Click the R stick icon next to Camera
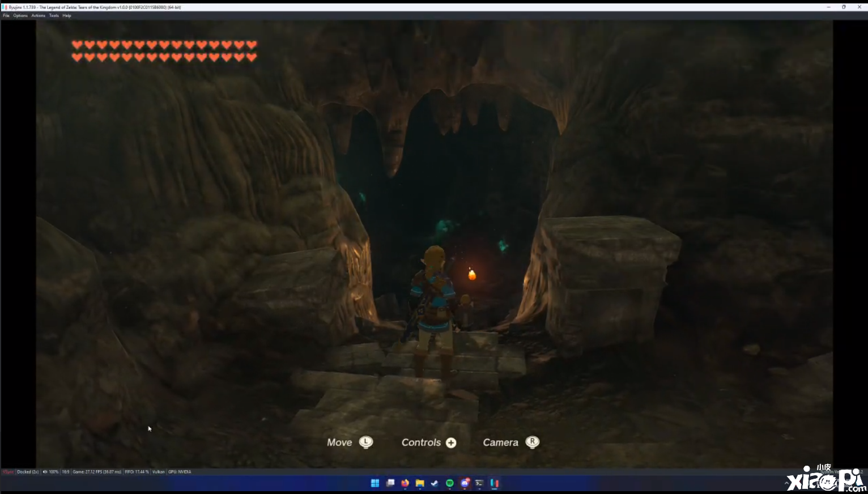The width and height of the screenshot is (868, 494). click(x=533, y=442)
